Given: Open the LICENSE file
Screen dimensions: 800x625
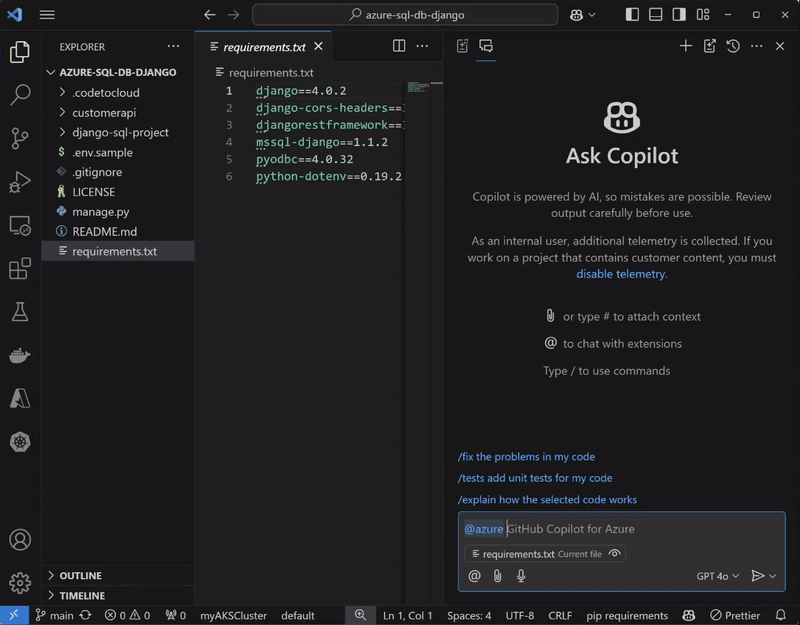Looking at the screenshot, I should tap(118, 192).
